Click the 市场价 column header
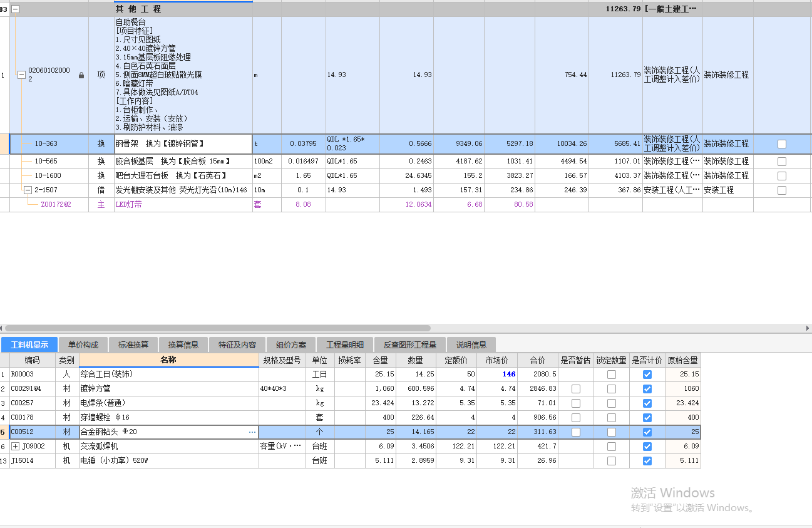 (497, 360)
